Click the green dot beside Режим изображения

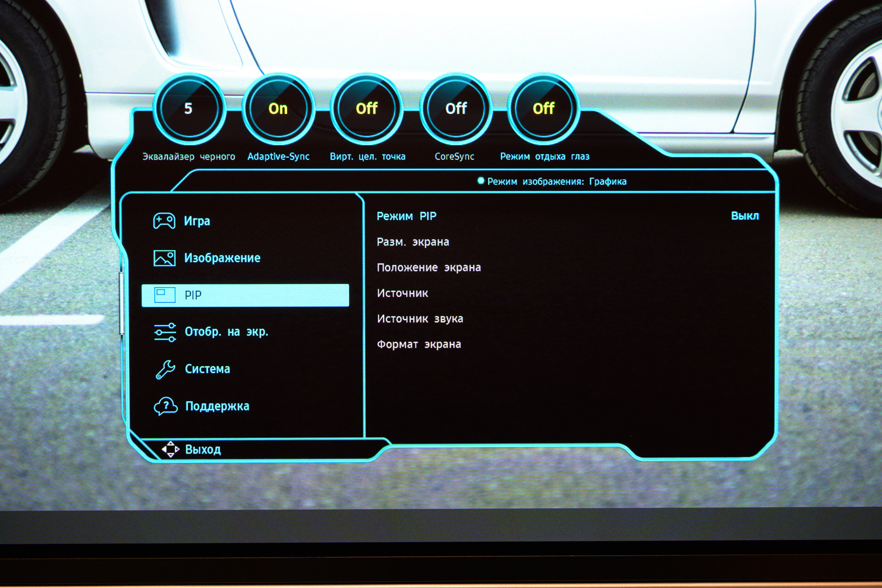[481, 181]
